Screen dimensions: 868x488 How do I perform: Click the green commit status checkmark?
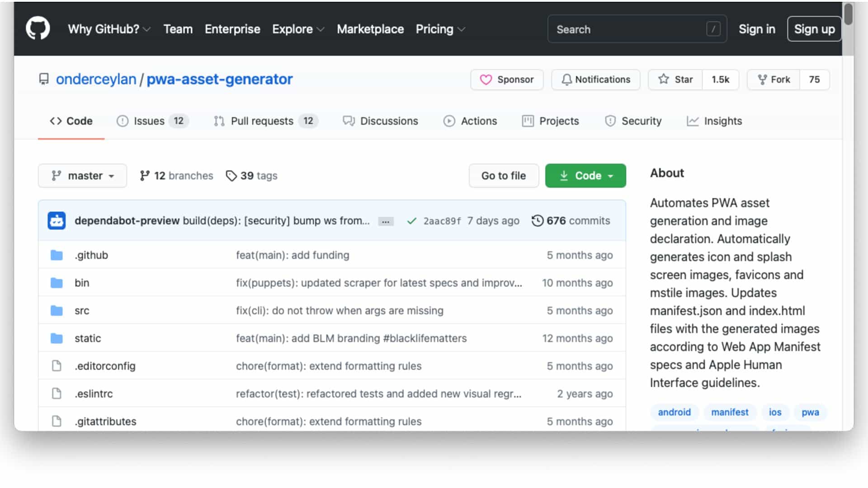pyautogui.click(x=411, y=221)
